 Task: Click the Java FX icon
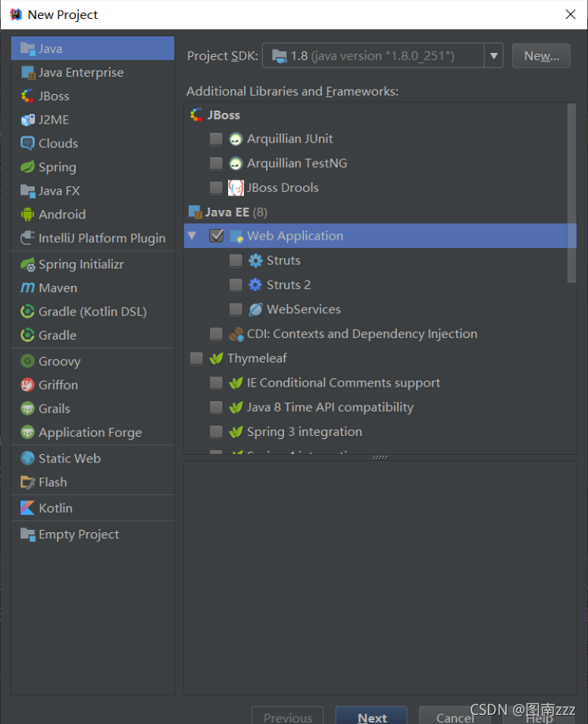28,190
